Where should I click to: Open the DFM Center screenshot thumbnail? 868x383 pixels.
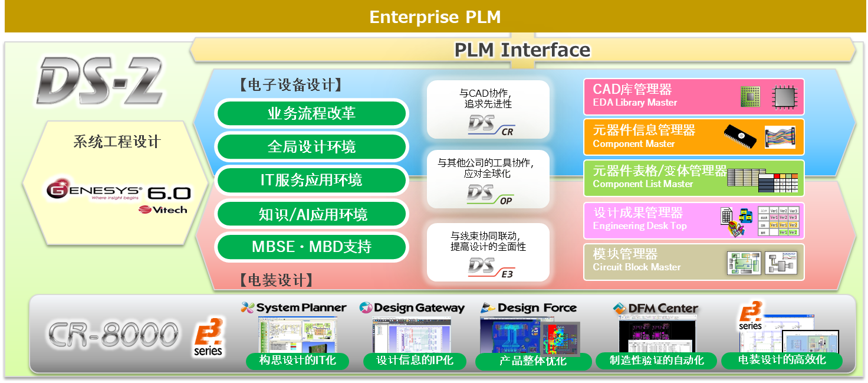coord(657,335)
